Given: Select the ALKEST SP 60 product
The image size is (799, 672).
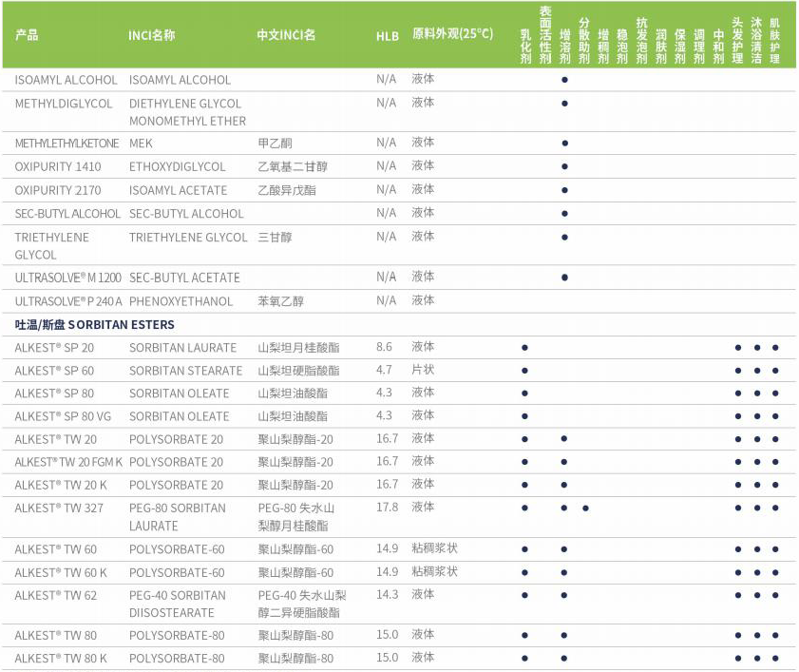Looking at the screenshot, I should 54,371.
